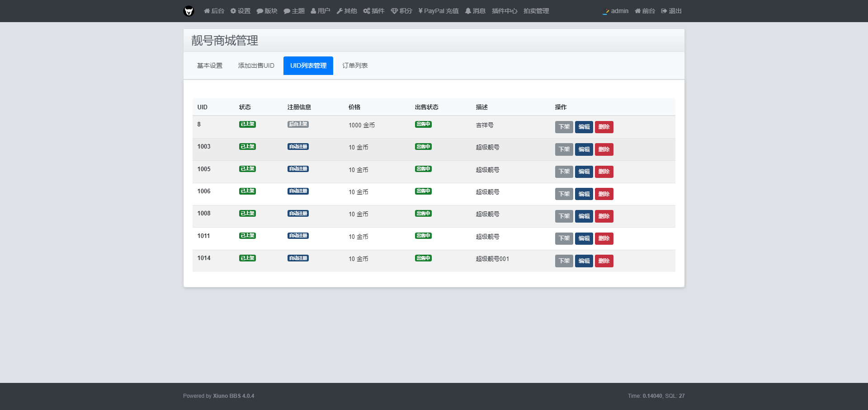The height and width of the screenshot is (410, 868).
Task: Open the 积分 diamond menu
Action: [x=401, y=11]
